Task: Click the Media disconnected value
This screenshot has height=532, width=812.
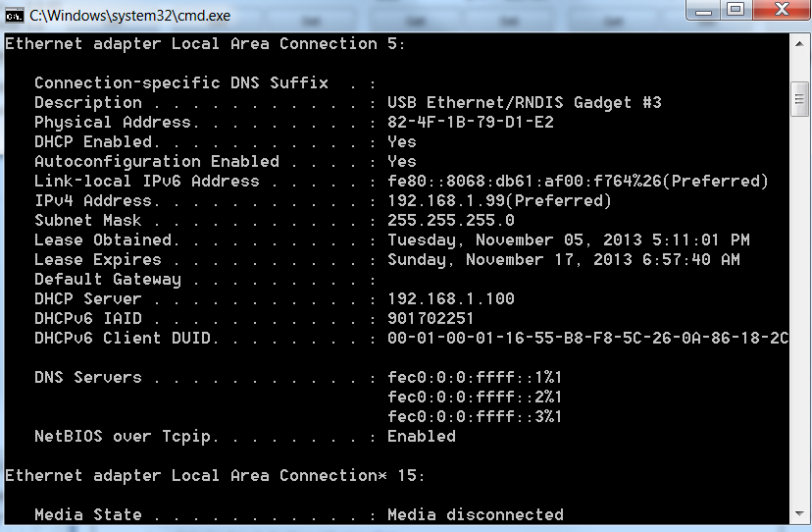Action: [x=476, y=515]
